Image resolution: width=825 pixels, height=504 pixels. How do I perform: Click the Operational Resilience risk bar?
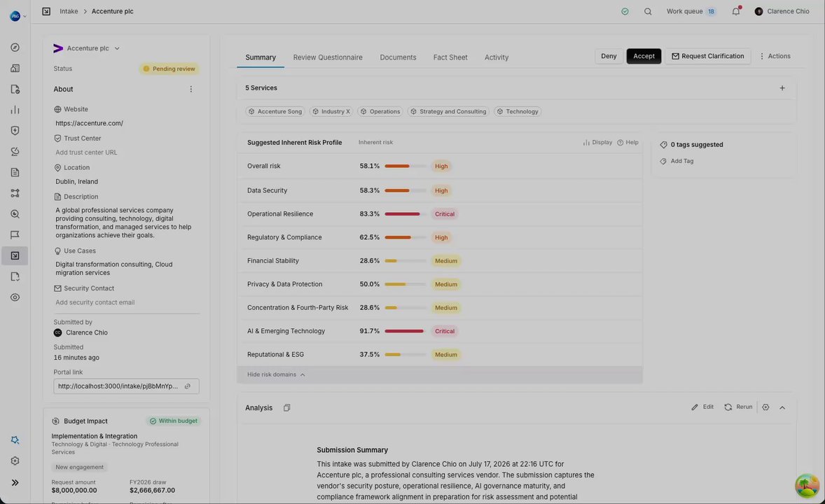(x=405, y=214)
